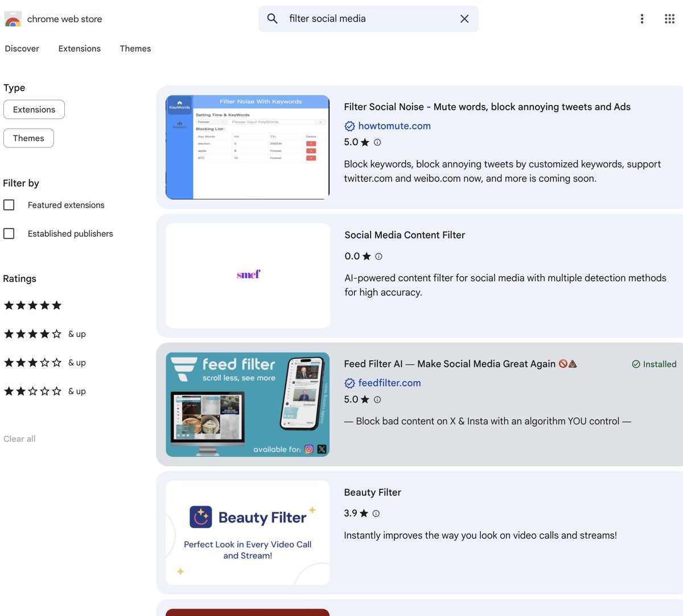
Task: Filter by two stars & up
Action: coord(45,391)
